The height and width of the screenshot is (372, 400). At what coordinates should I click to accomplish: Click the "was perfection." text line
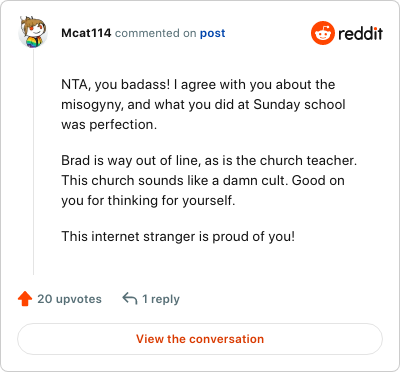(109, 125)
